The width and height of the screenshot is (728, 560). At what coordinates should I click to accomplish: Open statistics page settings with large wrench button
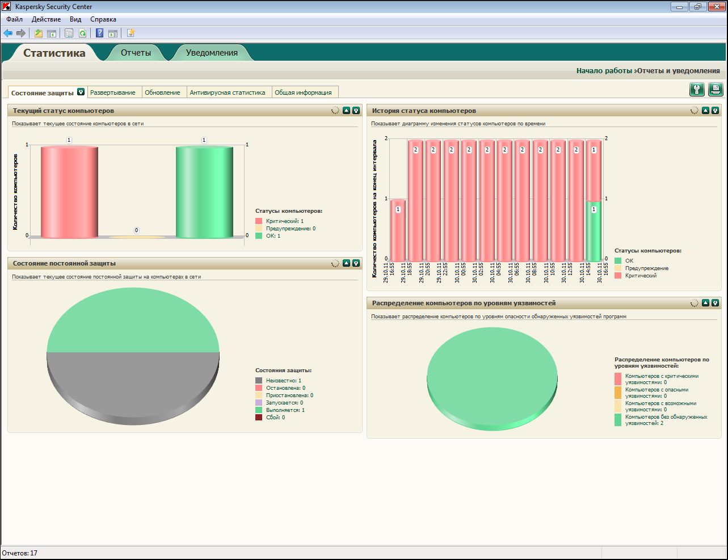697,90
